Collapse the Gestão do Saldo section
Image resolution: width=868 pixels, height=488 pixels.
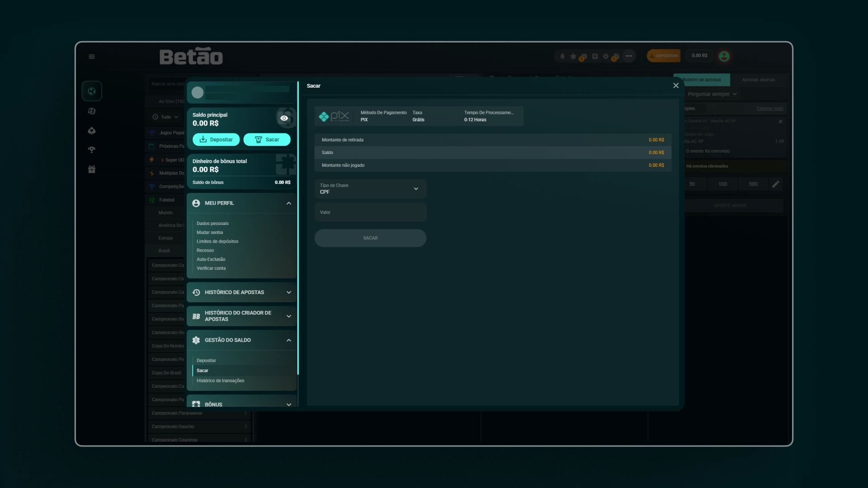[289, 340]
